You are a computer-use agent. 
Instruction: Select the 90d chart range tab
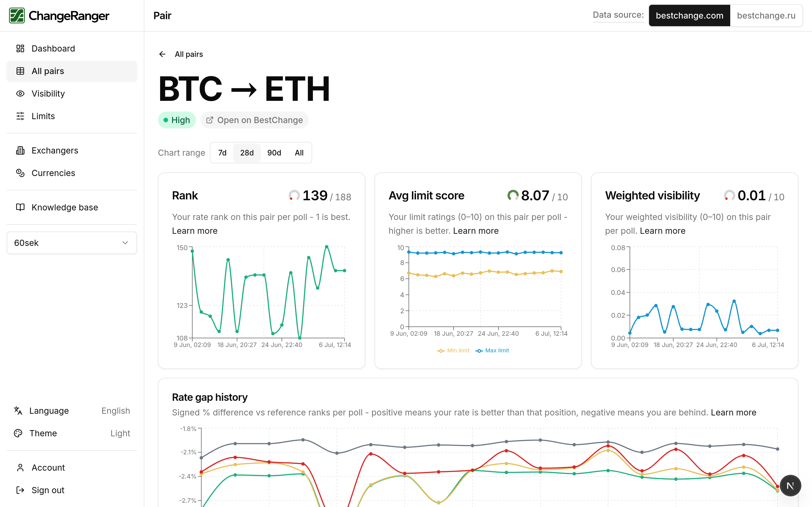tap(274, 153)
